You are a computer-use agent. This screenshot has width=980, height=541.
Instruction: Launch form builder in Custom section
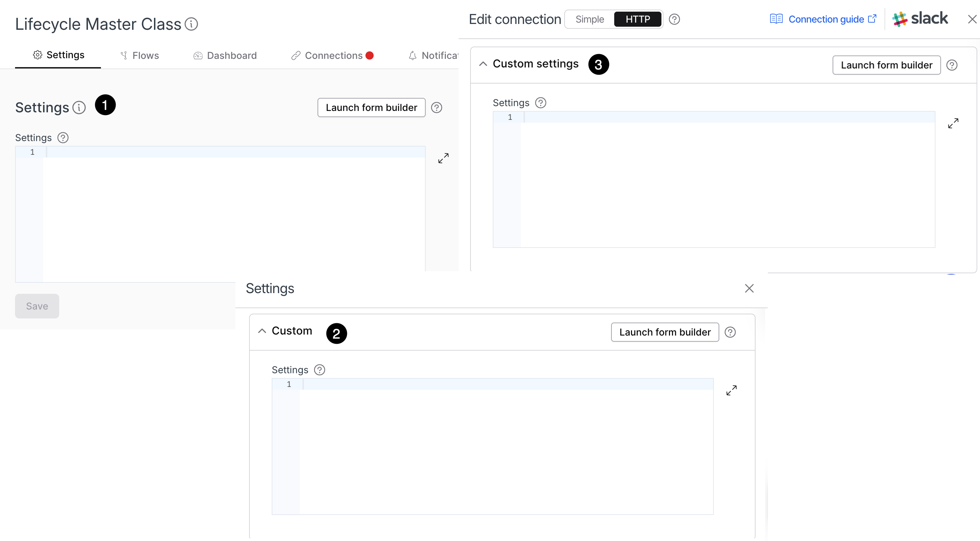coord(665,332)
